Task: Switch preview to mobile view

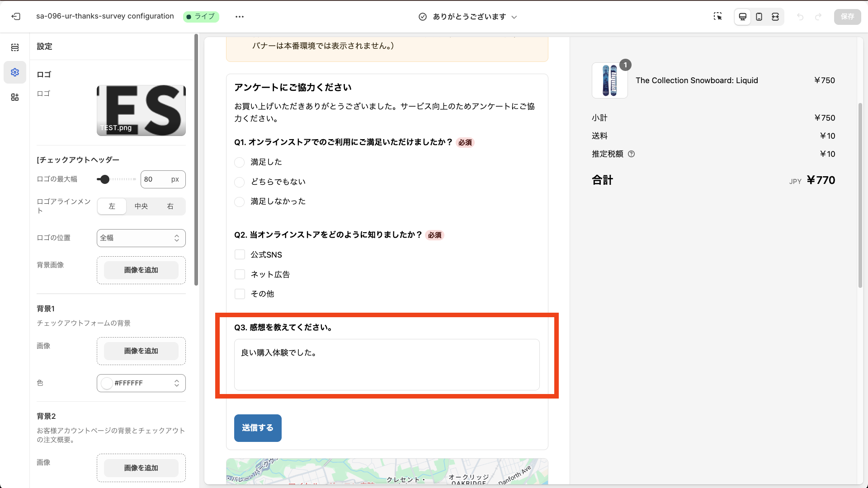Action: 759,16
